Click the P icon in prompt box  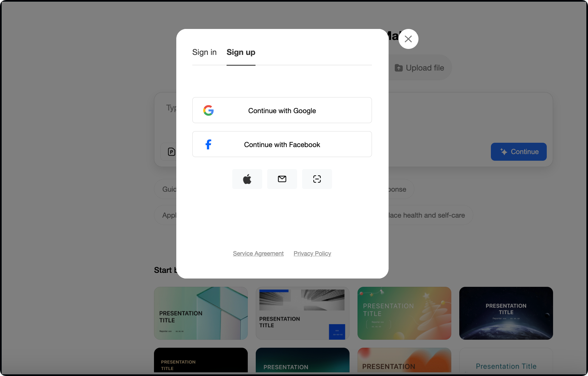[171, 152]
